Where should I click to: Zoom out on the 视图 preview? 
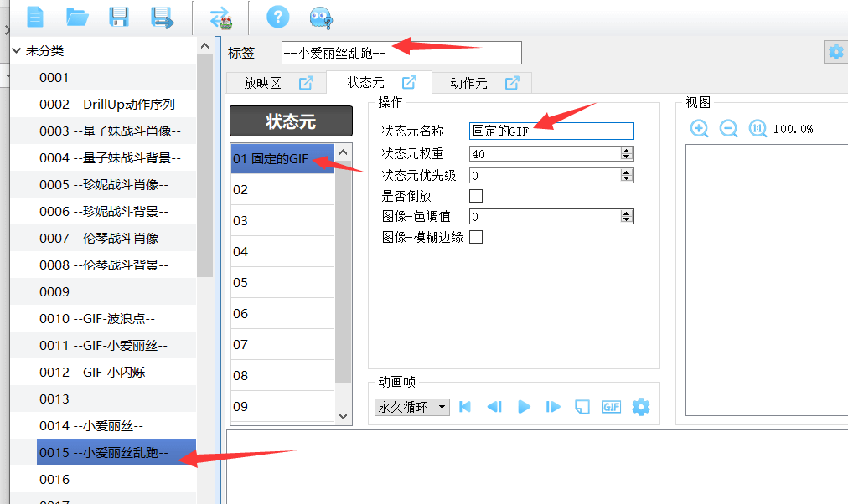coord(728,128)
